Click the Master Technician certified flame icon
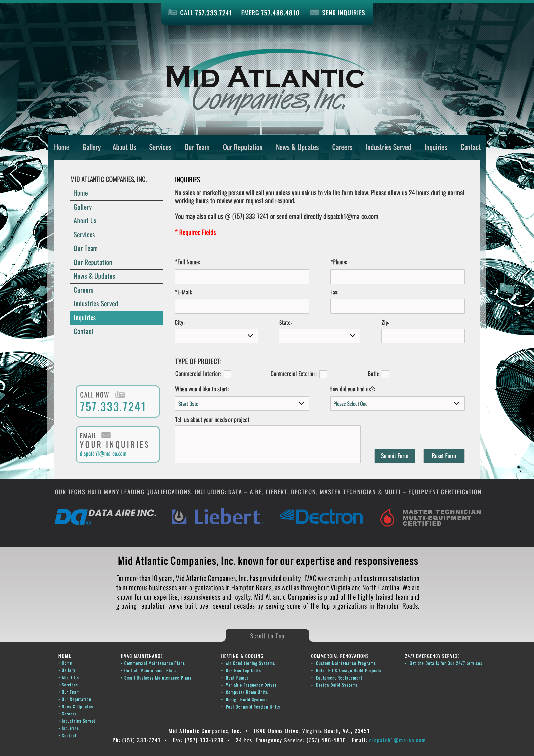The image size is (534, 756). (x=387, y=518)
